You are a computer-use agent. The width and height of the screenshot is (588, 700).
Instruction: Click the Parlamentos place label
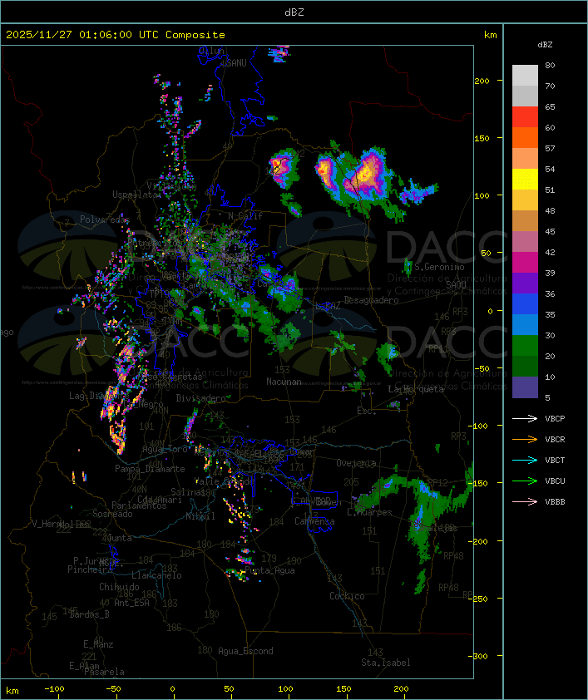pyautogui.click(x=139, y=505)
